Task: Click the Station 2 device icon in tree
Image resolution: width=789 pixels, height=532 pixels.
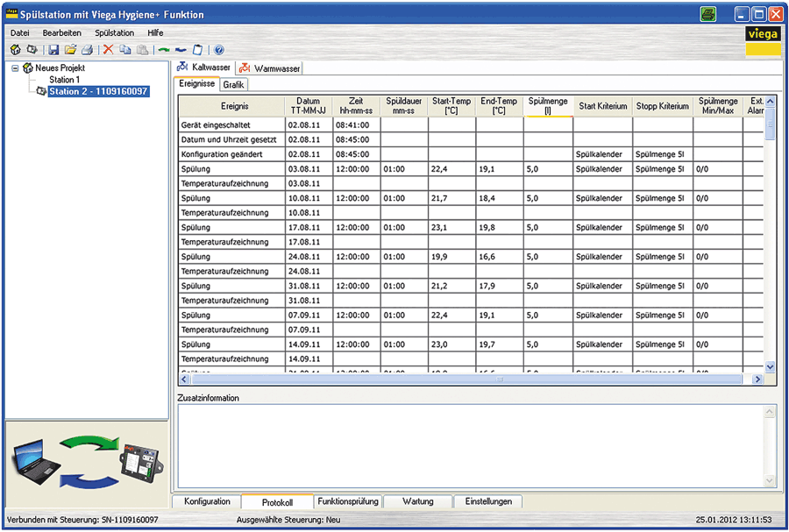Action: (x=41, y=91)
